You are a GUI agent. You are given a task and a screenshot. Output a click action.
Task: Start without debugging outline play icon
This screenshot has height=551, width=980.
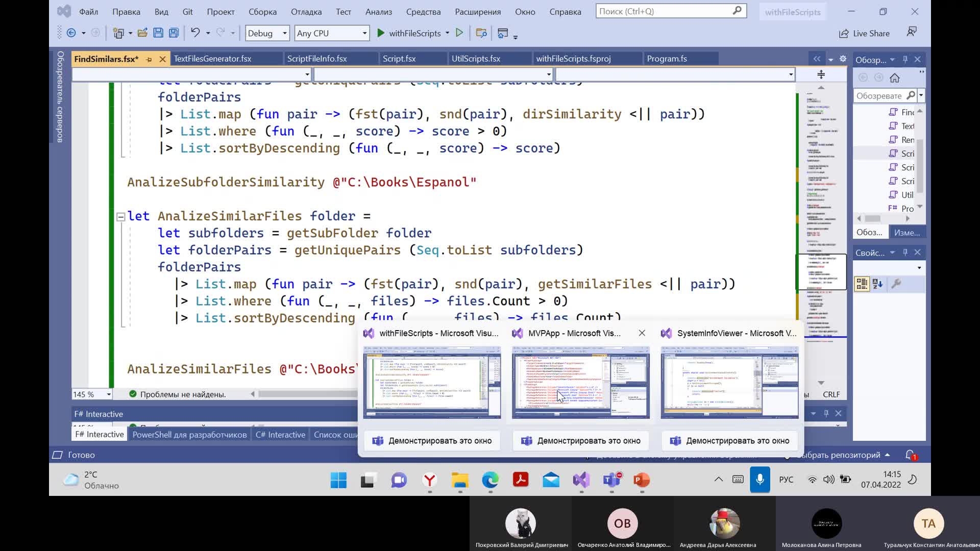tap(459, 33)
